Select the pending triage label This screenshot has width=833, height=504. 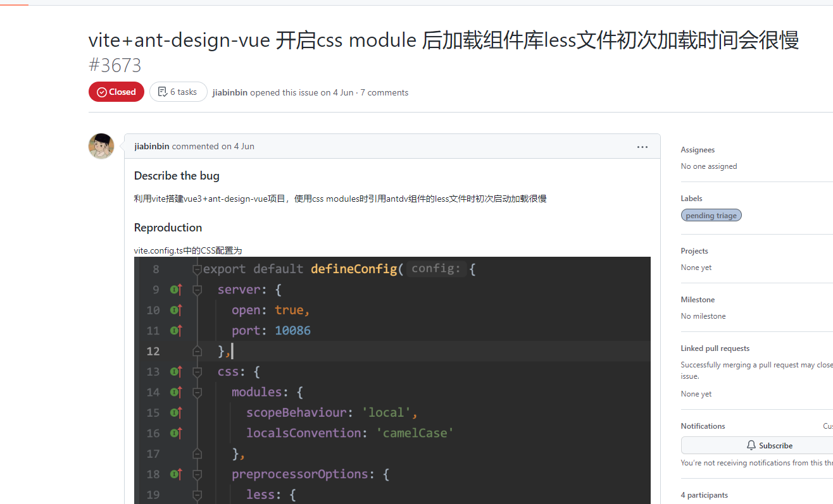(x=711, y=215)
